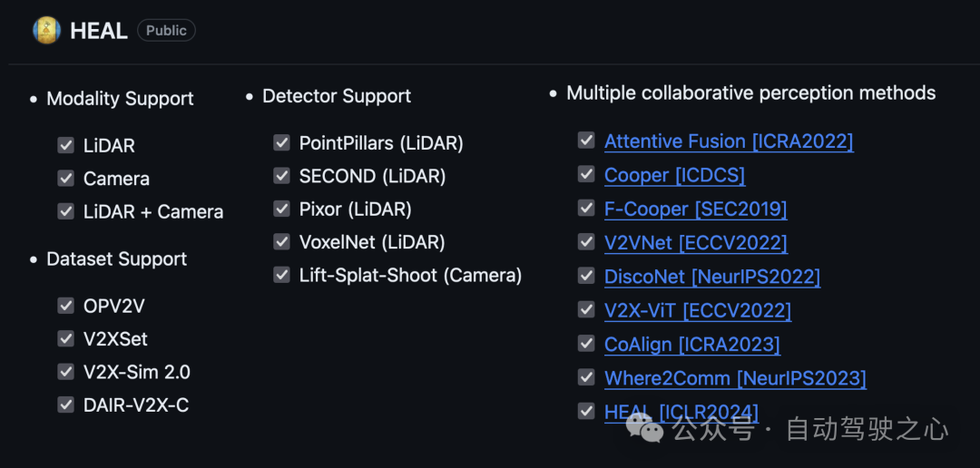Toggle the LiDAR modality checkbox

65,145
